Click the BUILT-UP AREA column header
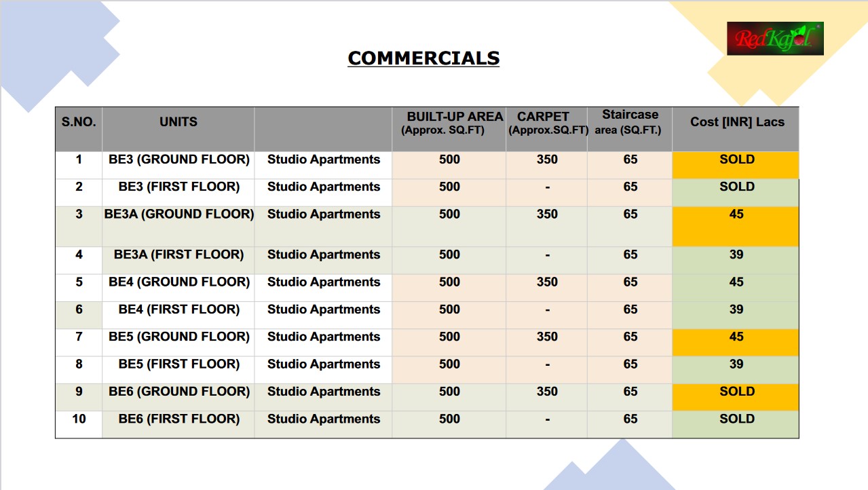The height and width of the screenshot is (490, 868). pos(449,122)
